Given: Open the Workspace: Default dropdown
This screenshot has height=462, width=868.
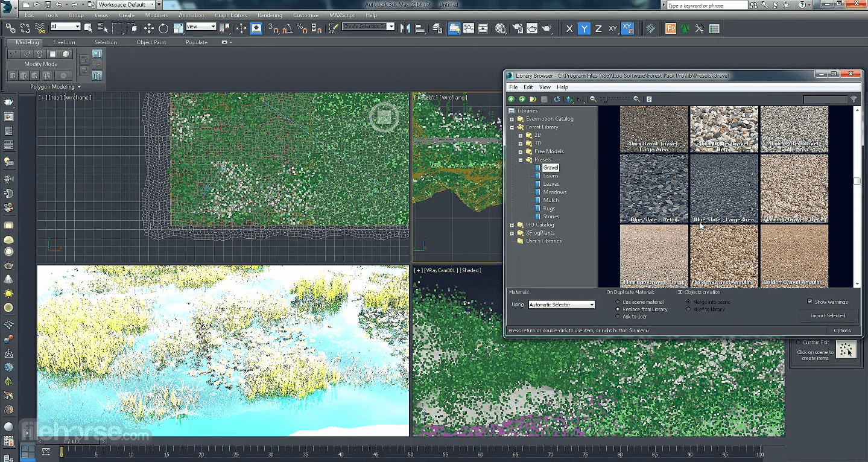Looking at the screenshot, I should pyautogui.click(x=151, y=5).
